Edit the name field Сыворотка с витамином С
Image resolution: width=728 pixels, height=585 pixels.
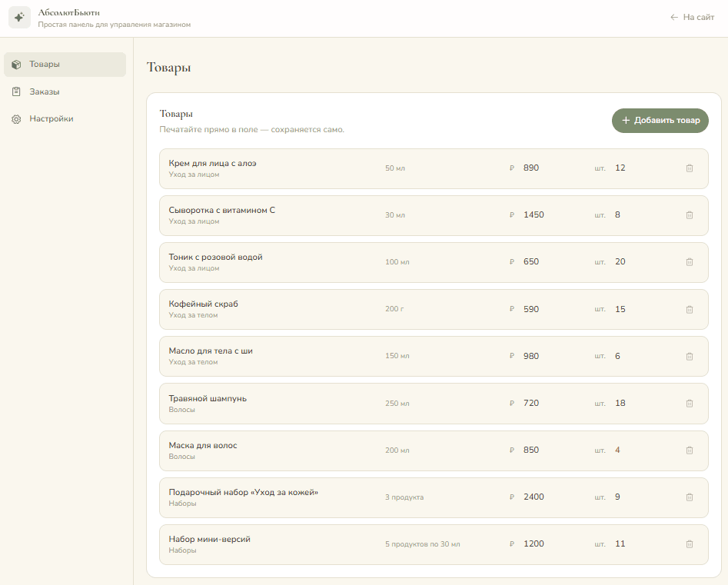(221, 211)
